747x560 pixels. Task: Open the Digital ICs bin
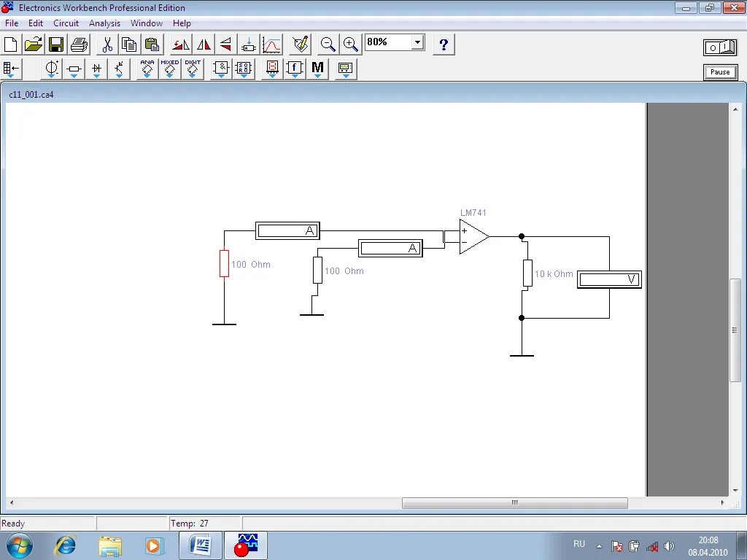193,69
